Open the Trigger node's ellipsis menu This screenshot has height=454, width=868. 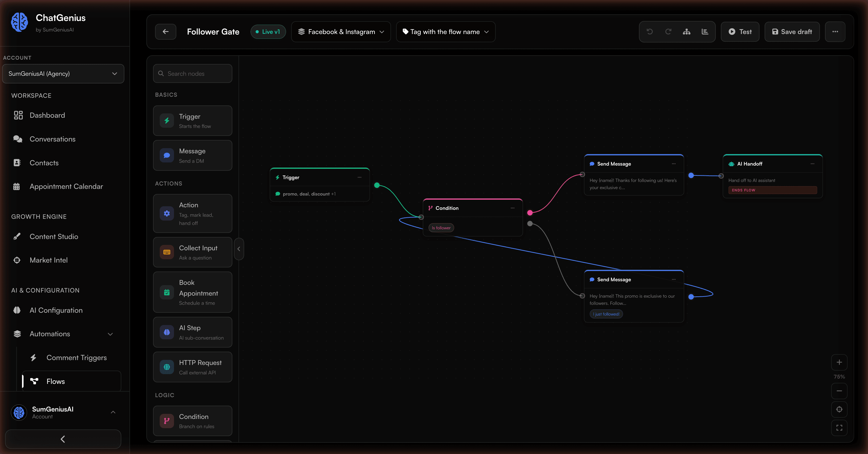360,177
